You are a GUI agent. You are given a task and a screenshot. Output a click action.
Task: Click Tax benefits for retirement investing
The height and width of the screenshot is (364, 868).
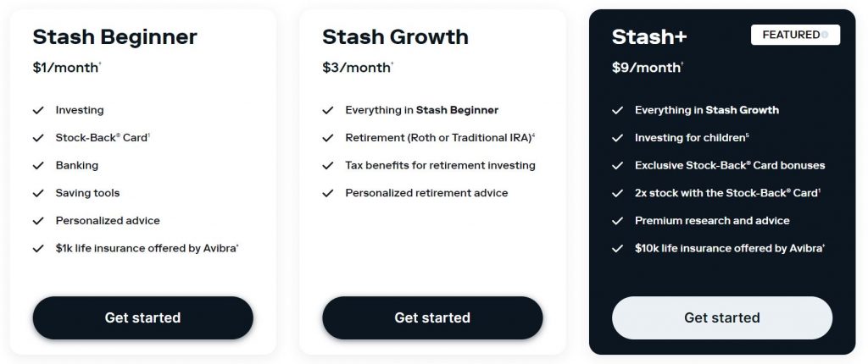pos(440,165)
